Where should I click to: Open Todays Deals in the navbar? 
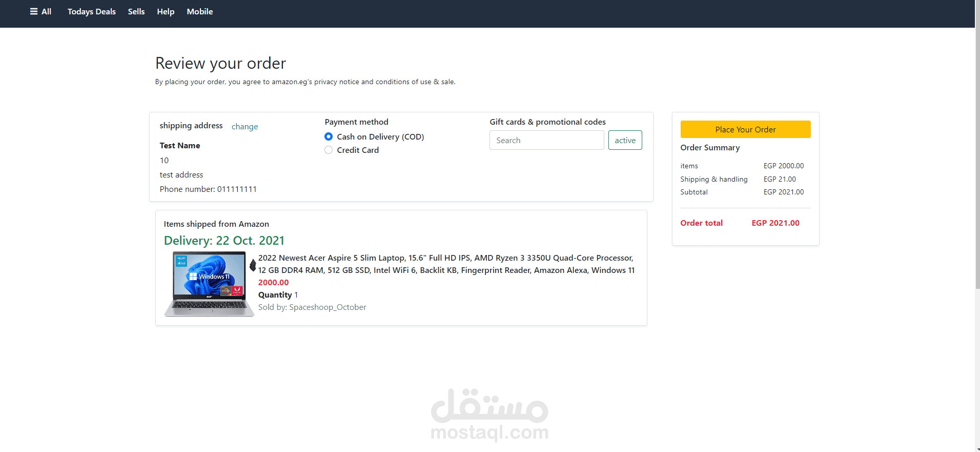coord(92,11)
